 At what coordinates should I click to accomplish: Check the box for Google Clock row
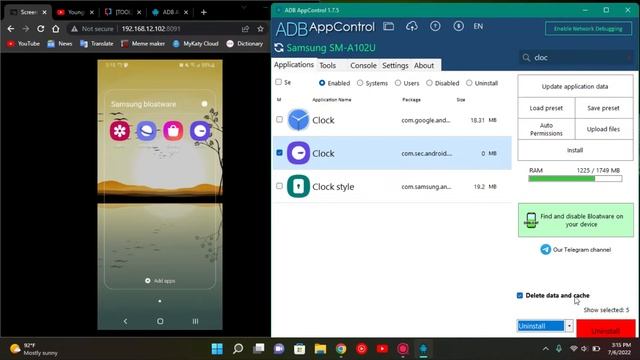click(x=279, y=120)
